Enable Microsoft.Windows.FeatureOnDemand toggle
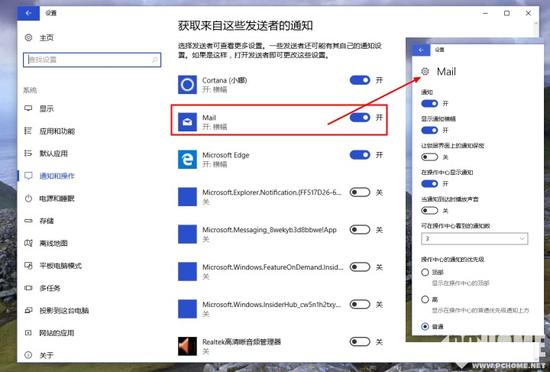Image resolution: width=550 pixels, height=372 pixels. 360,267
